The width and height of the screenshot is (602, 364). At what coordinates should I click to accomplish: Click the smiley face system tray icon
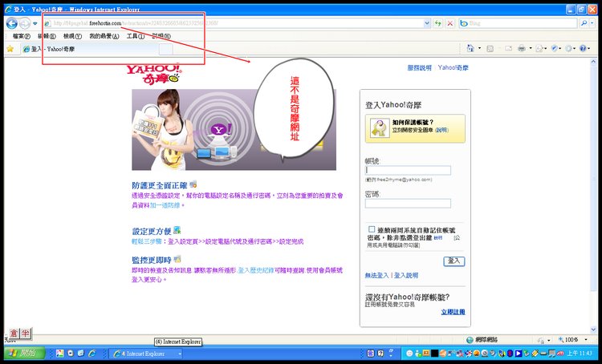point(409,354)
